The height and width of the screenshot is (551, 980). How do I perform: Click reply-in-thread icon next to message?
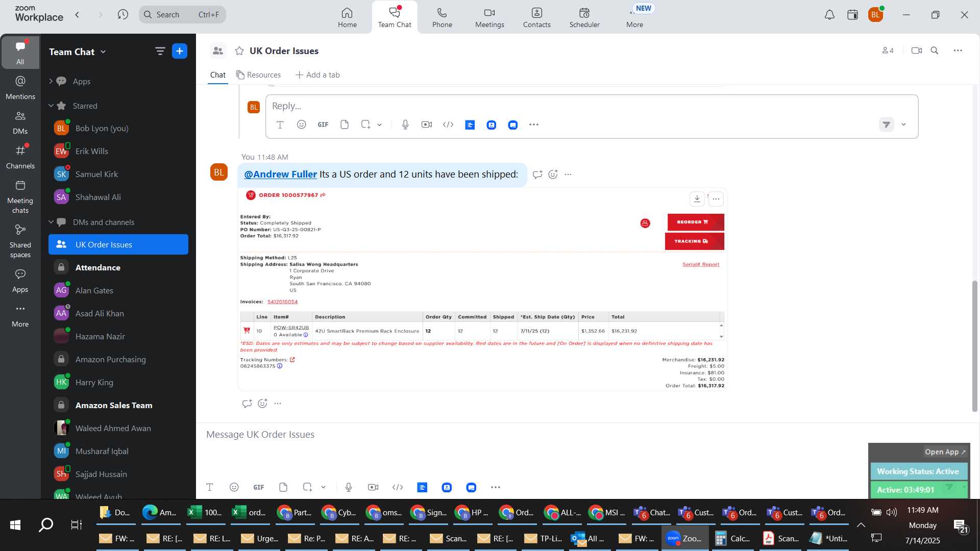point(537,174)
